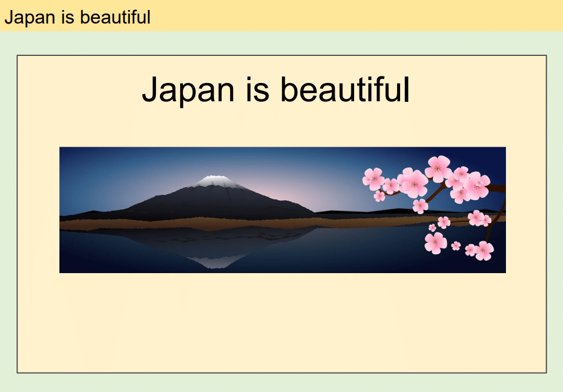Screen dimensions: 563x392
Task: Click the lowest cherry blossoms near image bottom
Action: pyautogui.click(x=484, y=251)
